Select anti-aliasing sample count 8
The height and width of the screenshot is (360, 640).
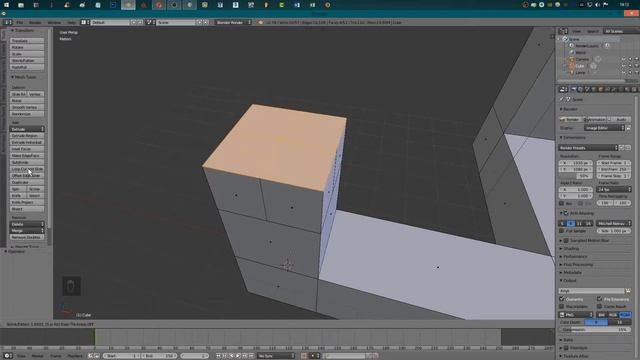[571, 223]
